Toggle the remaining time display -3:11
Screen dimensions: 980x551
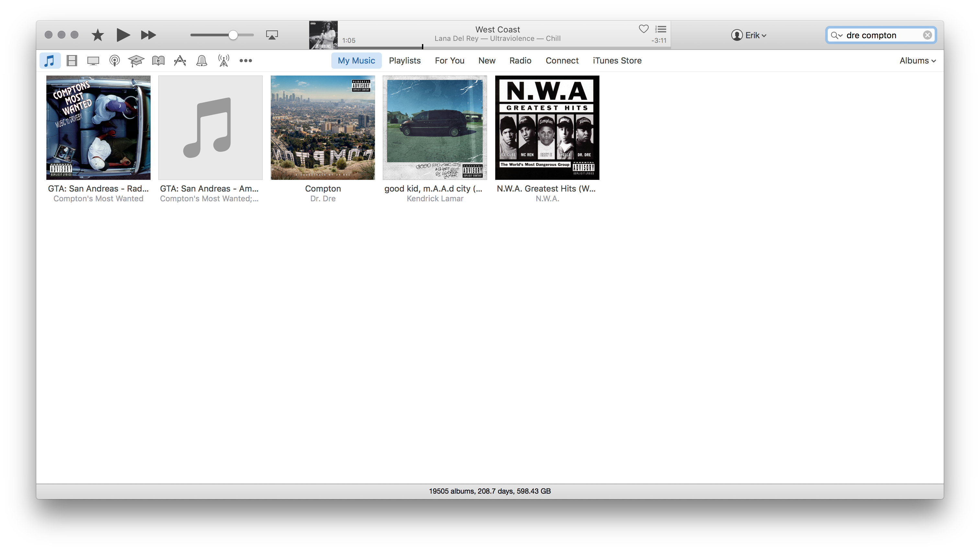click(658, 41)
